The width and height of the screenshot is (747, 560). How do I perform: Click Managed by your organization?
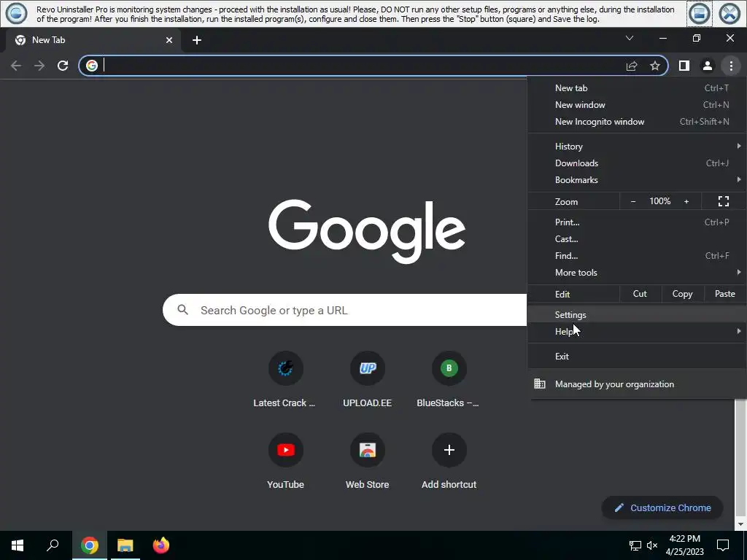click(x=637, y=384)
